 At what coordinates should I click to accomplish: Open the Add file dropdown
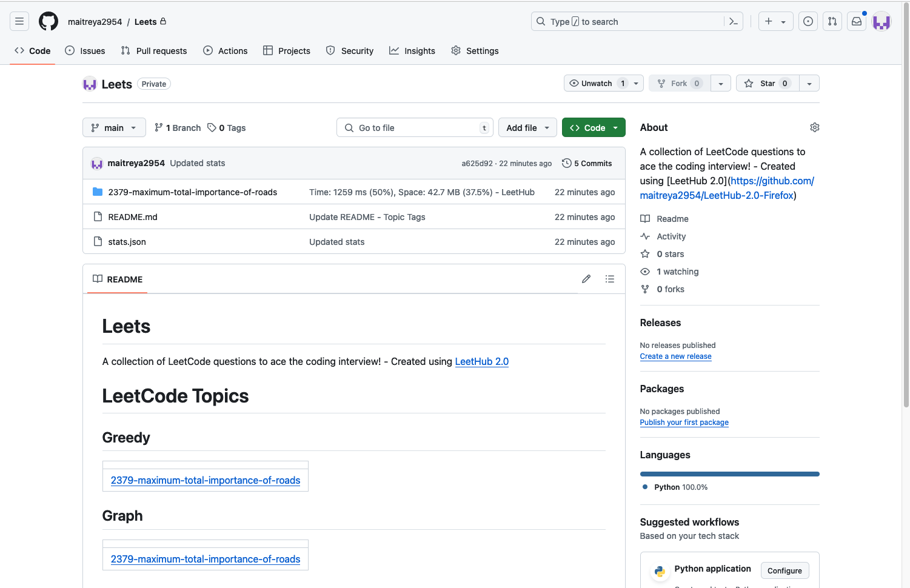pyautogui.click(x=527, y=127)
